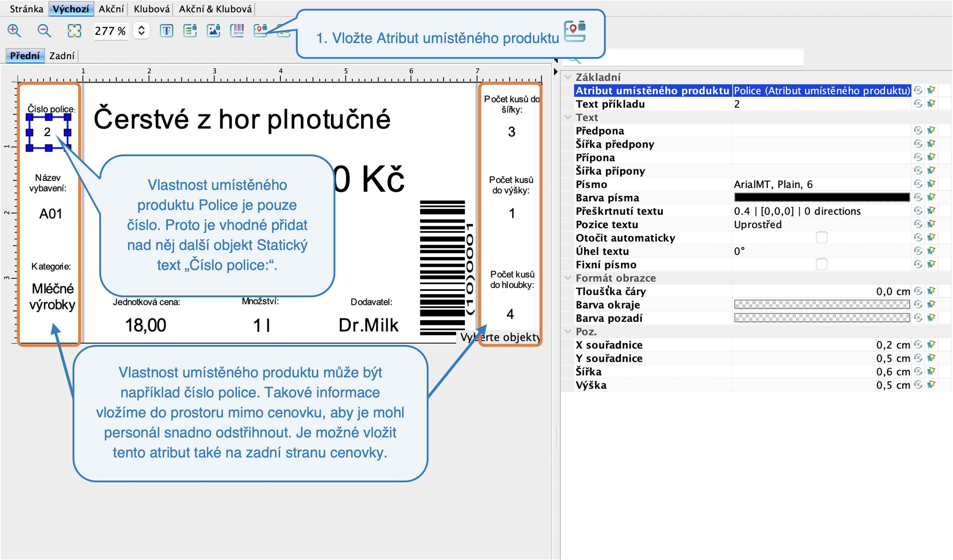Open the Klubová tab
The image size is (953, 560).
[x=152, y=9]
